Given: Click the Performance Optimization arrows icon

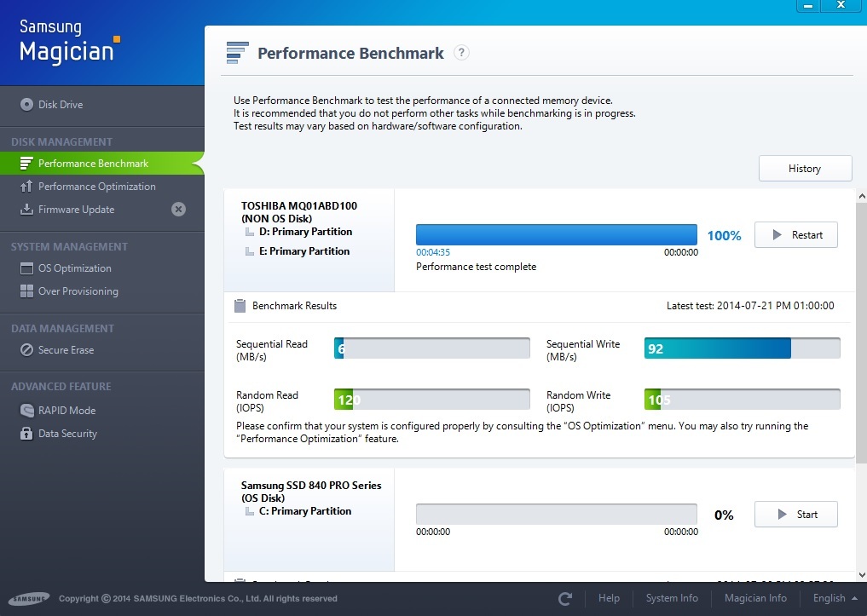Looking at the screenshot, I should click(x=26, y=187).
